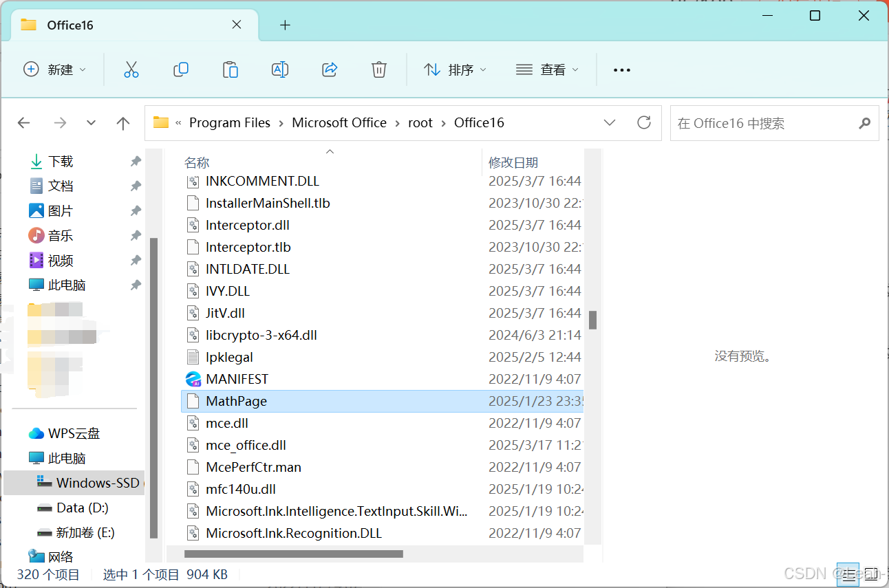Select IVY.DLL file
This screenshot has height=588, width=889.
tap(228, 291)
